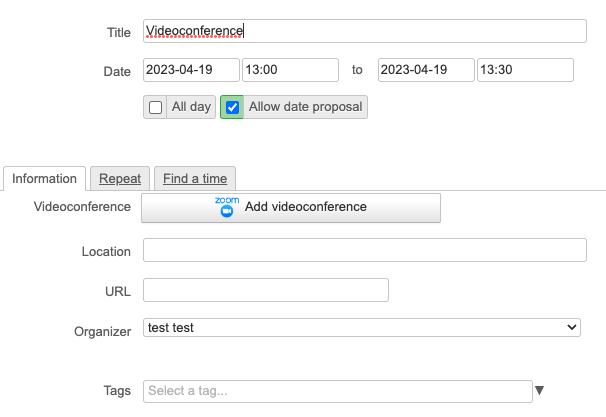The image size is (606, 417).
Task: Select the Information tab
Action: coord(44,179)
